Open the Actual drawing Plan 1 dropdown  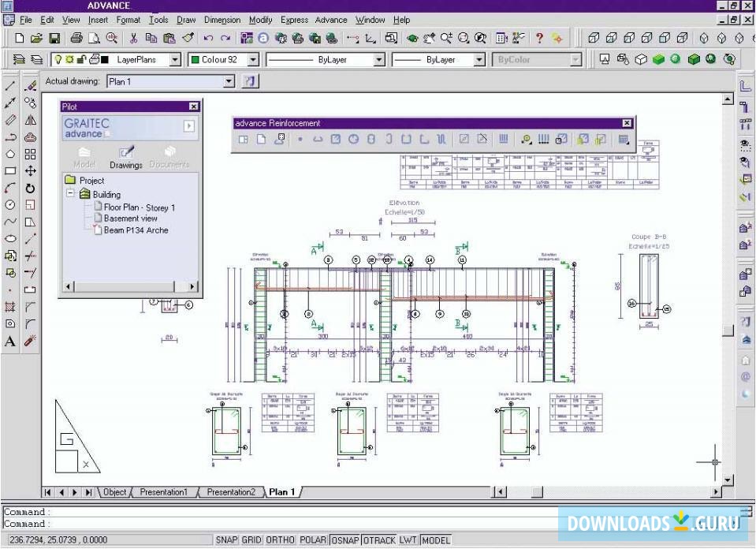click(229, 81)
